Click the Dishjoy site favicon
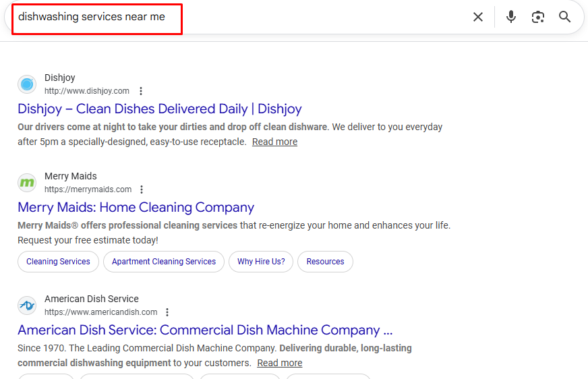The image size is (588, 379). click(x=27, y=84)
